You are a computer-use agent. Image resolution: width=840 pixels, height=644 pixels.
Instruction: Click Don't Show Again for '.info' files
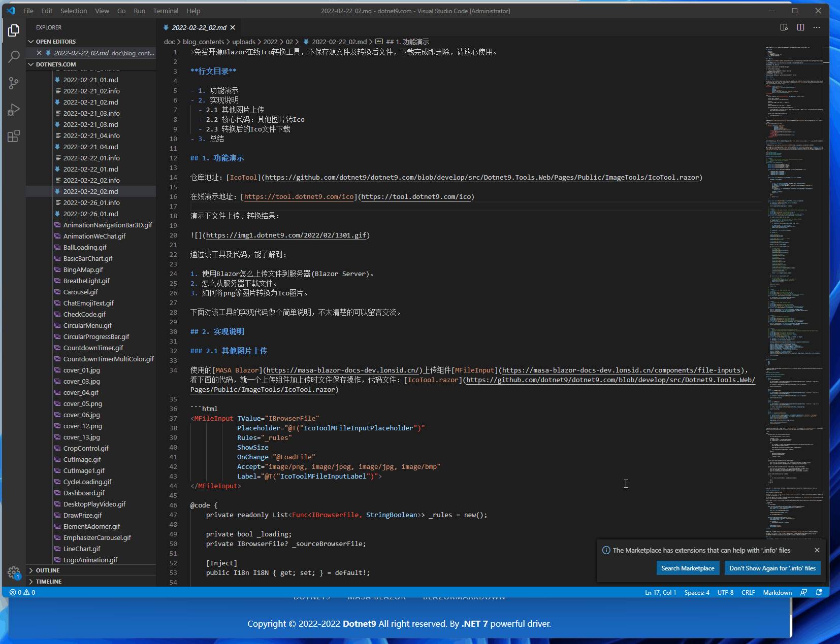(772, 568)
